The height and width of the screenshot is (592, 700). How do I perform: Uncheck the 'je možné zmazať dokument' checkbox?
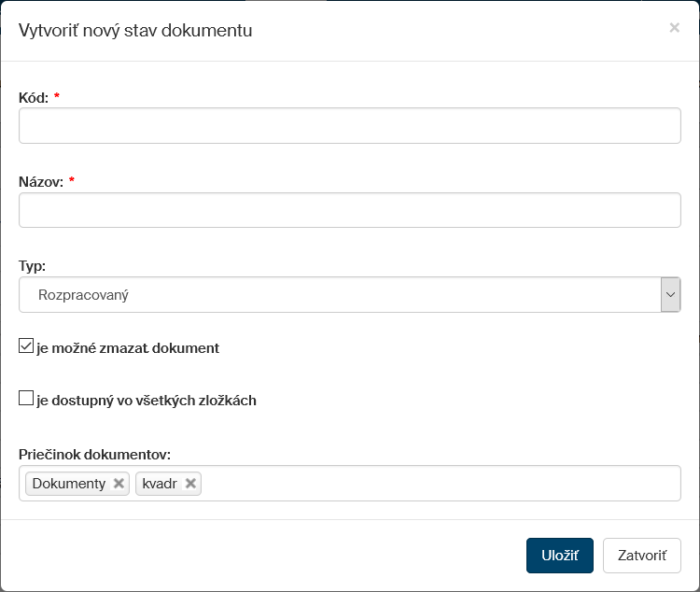(x=26, y=347)
